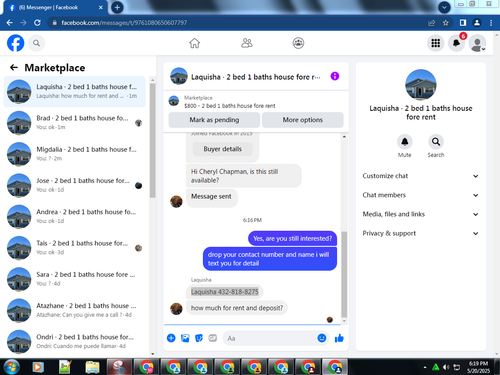Choose a sticker icon in composer
Viewport: 500px width, 375px height.
point(199,338)
